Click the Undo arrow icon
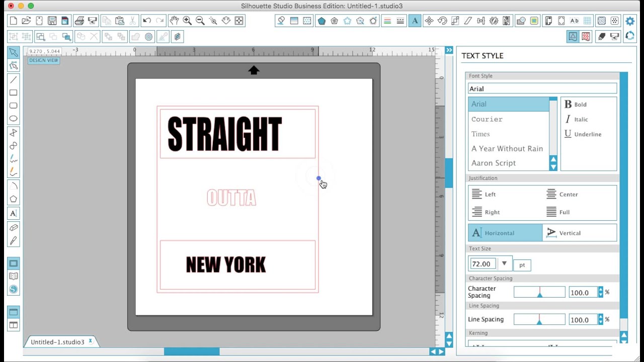The width and height of the screenshot is (644, 362). pyautogui.click(x=146, y=21)
